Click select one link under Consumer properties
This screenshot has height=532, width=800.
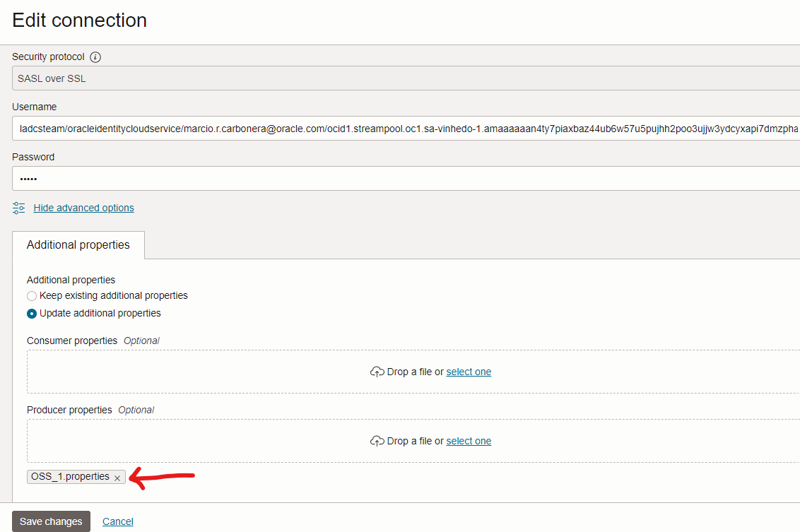469,372
